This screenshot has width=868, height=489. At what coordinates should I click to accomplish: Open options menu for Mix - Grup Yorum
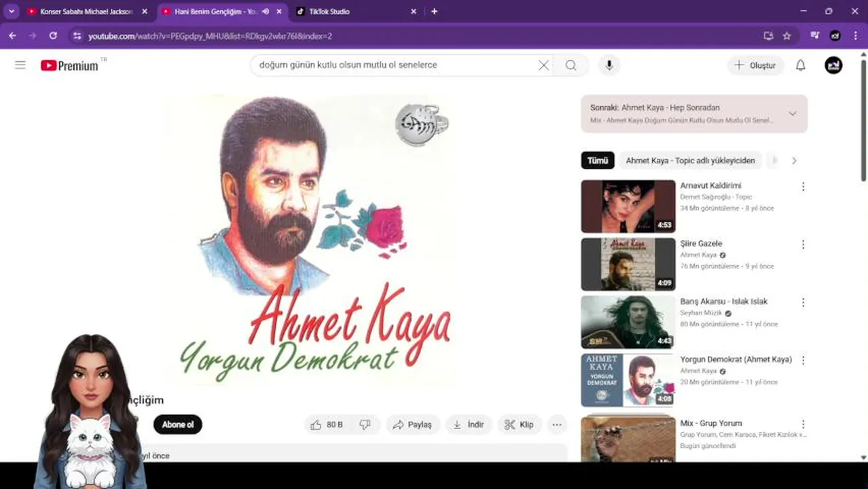(803, 424)
